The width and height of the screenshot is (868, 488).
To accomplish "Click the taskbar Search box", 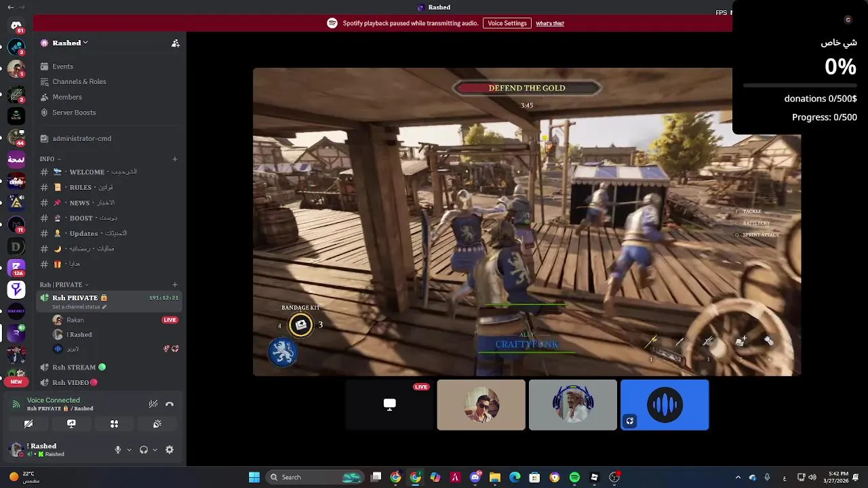I will click(x=314, y=477).
